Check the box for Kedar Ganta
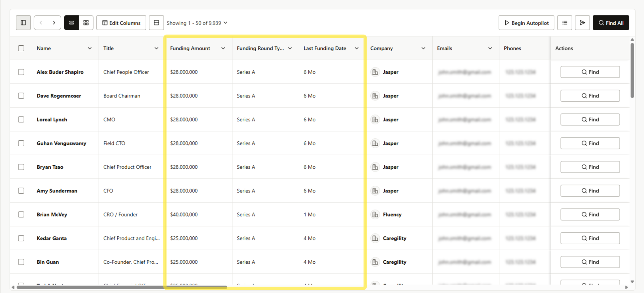 point(21,238)
